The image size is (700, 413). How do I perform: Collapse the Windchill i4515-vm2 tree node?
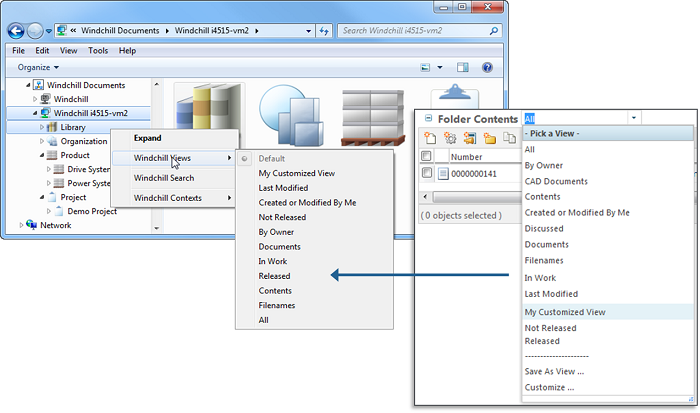(x=35, y=113)
